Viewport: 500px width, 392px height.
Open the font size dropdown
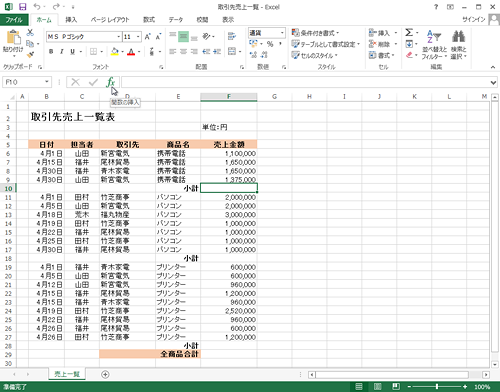pos(138,37)
